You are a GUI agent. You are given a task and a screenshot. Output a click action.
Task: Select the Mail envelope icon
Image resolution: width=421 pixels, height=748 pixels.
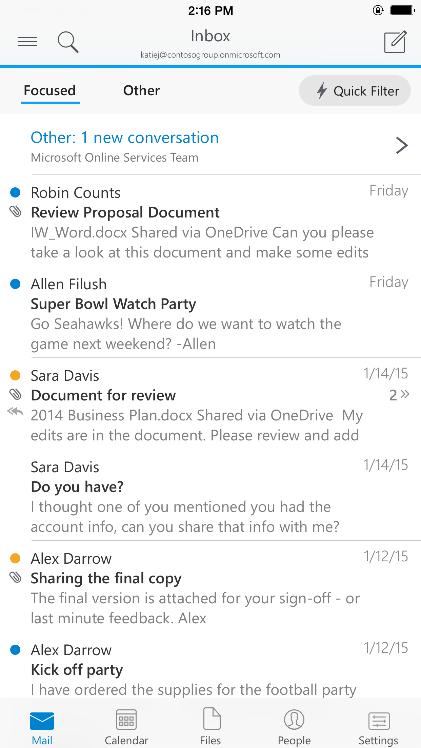(42, 721)
